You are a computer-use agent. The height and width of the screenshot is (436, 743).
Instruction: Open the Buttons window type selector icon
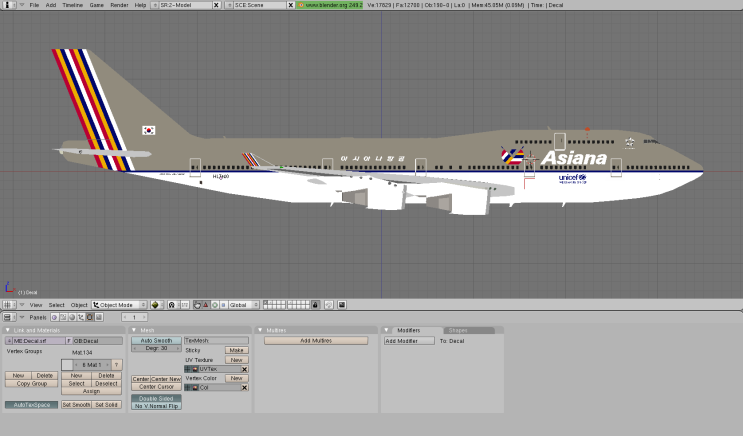(x=9, y=317)
